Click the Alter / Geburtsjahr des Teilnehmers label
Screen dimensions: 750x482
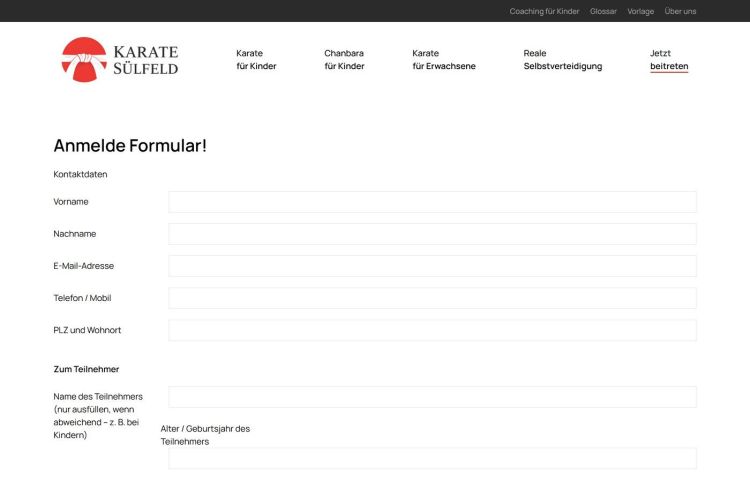click(x=205, y=435)
